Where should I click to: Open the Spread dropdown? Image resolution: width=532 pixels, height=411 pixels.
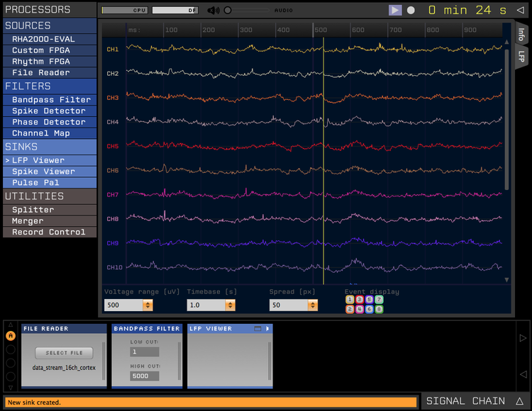tap(312, 305)
